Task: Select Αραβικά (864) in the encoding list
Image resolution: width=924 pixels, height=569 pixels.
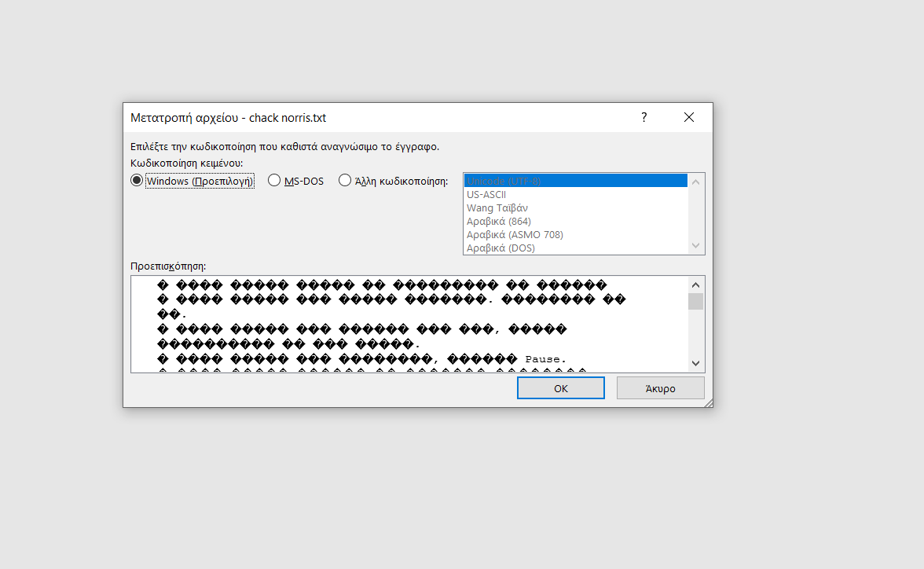Action: pos(575,221)
